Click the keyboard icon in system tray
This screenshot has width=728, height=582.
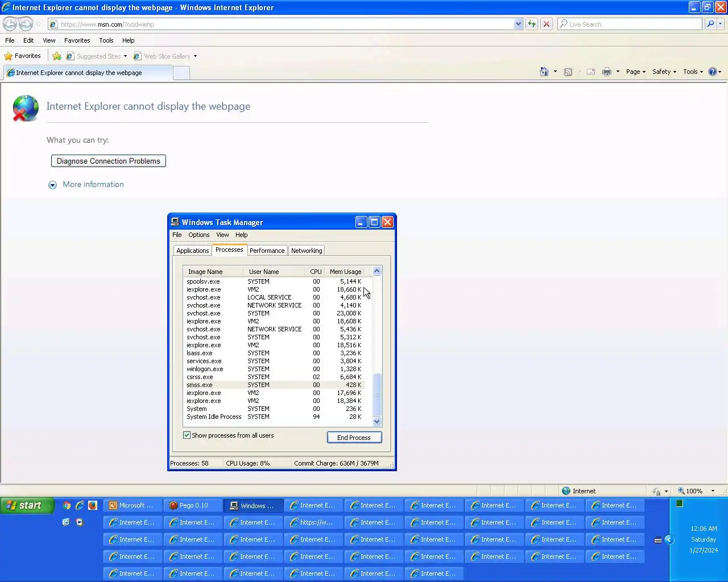(658, 540)
